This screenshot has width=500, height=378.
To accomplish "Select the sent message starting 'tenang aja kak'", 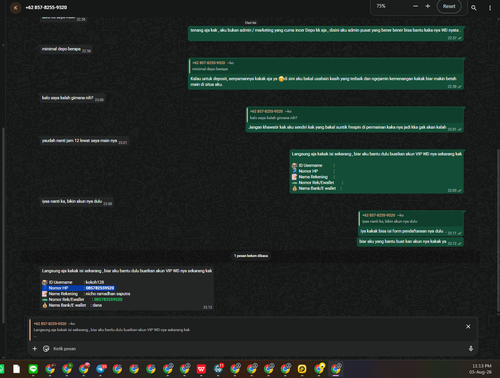I will (x=326, y=34).
